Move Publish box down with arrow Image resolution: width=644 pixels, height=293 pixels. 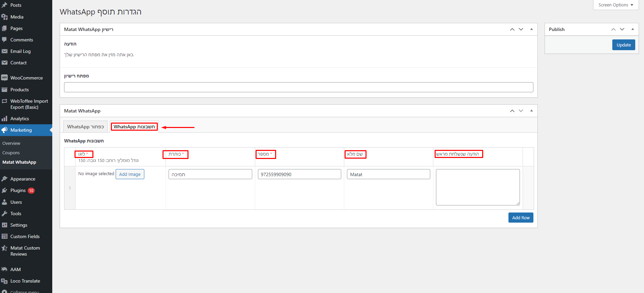click(x=622, y=29)
